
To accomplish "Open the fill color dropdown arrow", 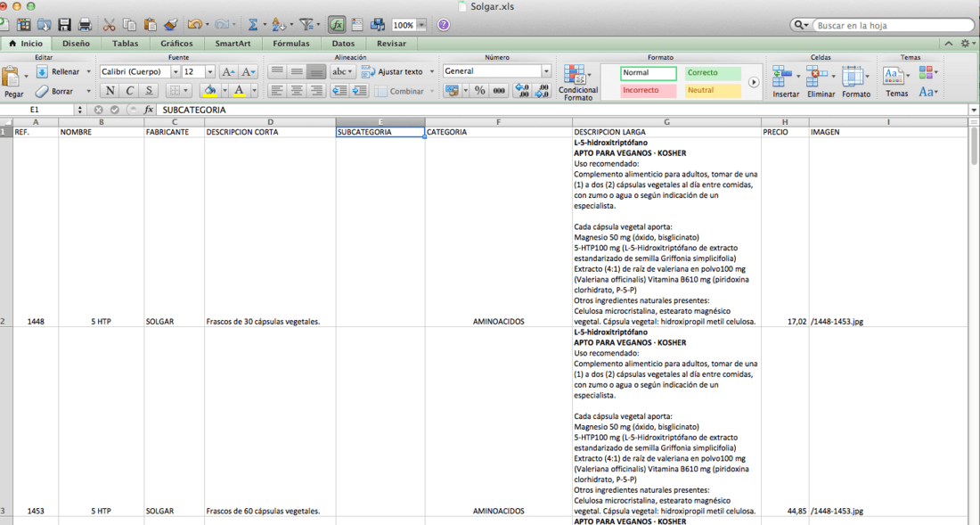I will tap(225, 91).
